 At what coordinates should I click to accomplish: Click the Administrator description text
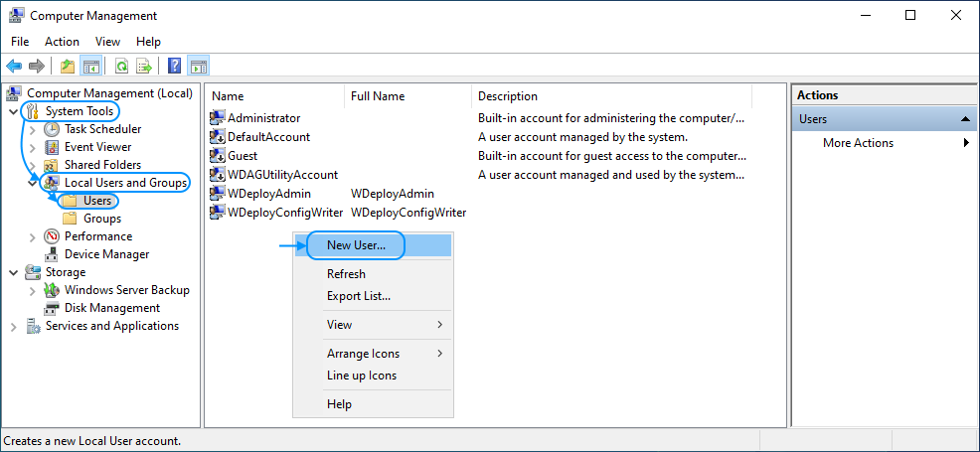pos(611,118)
